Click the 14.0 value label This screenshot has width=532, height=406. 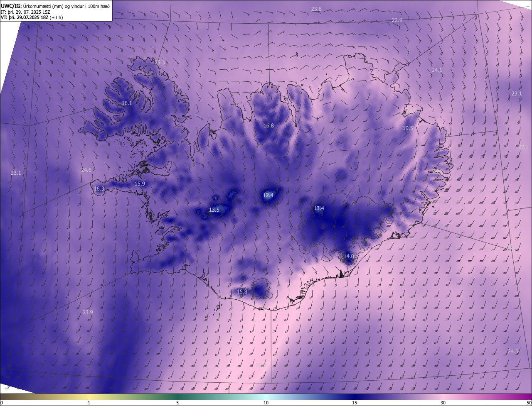(349, 256)
